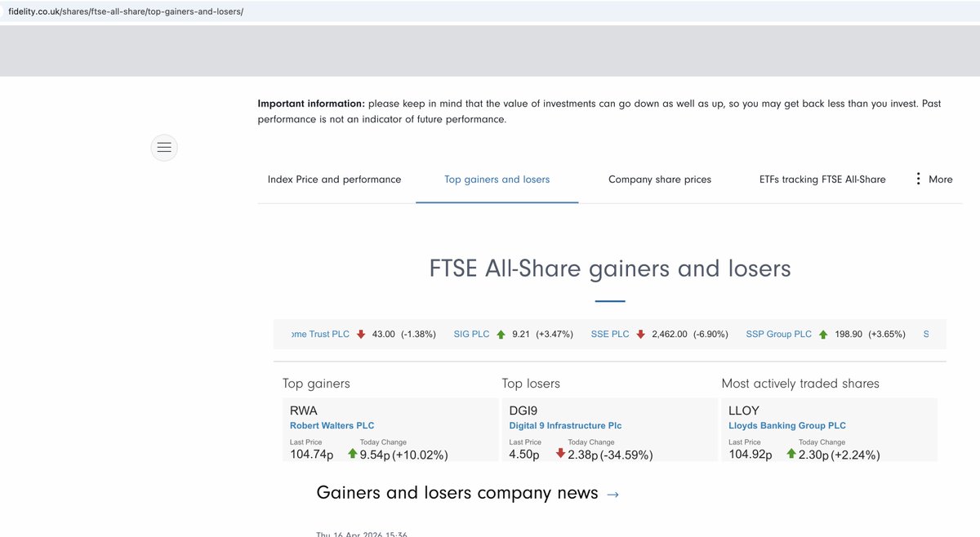This screenshot has height=537, width=980.
Task: Click the 104.74p last price
Action: point(312,455)
